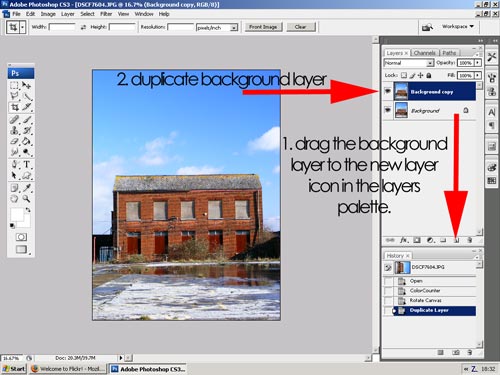Click the foreground color swatch
Screen dimensions: 500x375
(x=17, y=214)
